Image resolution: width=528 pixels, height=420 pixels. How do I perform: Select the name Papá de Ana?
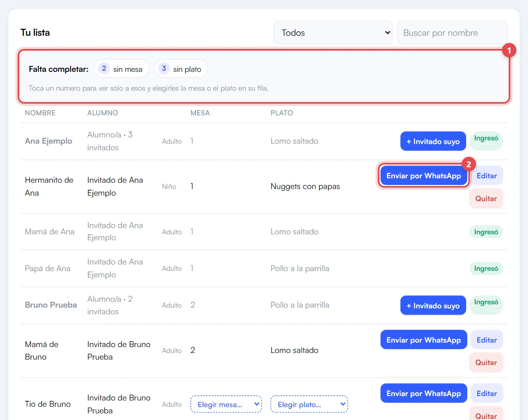47,269
